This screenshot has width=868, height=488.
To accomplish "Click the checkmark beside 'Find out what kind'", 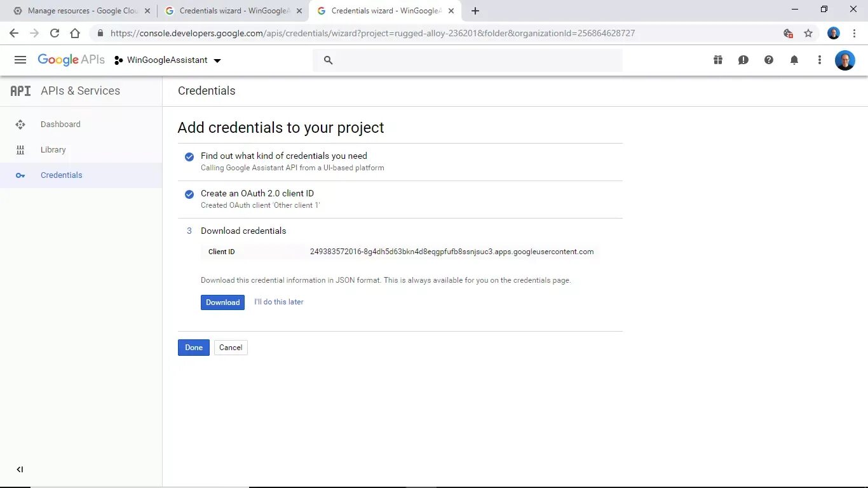I will (x=189, y=156).
